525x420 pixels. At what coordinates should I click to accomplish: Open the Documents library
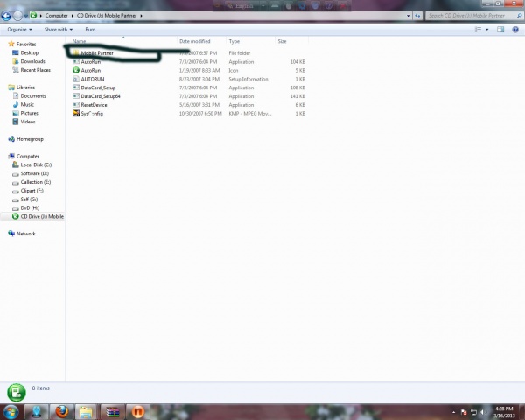[x=33, y=96]
